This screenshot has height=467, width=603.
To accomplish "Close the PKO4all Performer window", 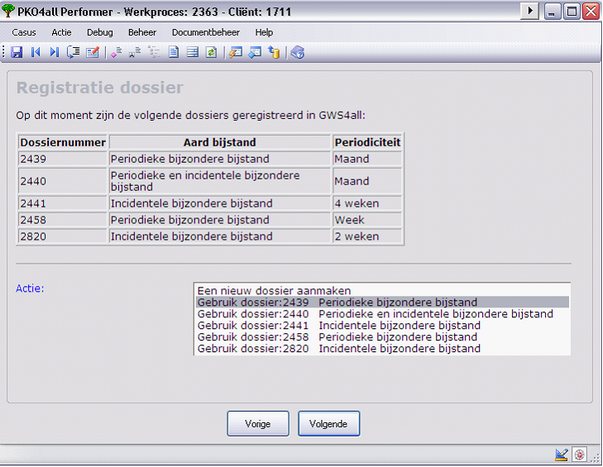I will (591, 11).
